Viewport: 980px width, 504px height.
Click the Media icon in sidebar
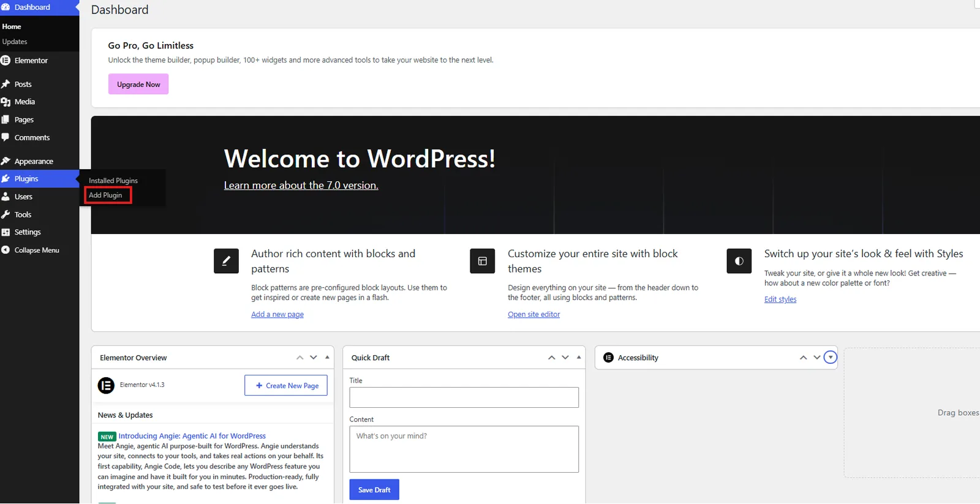tap(6, 102)
